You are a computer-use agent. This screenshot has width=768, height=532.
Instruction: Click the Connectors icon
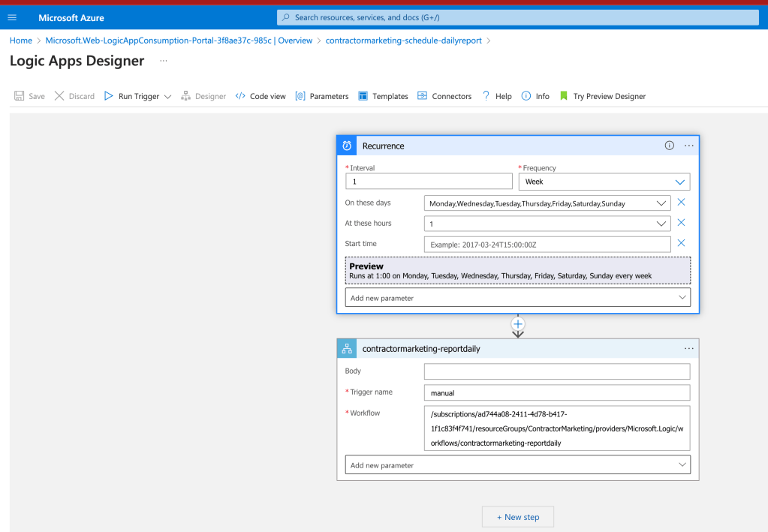(422, 96)
